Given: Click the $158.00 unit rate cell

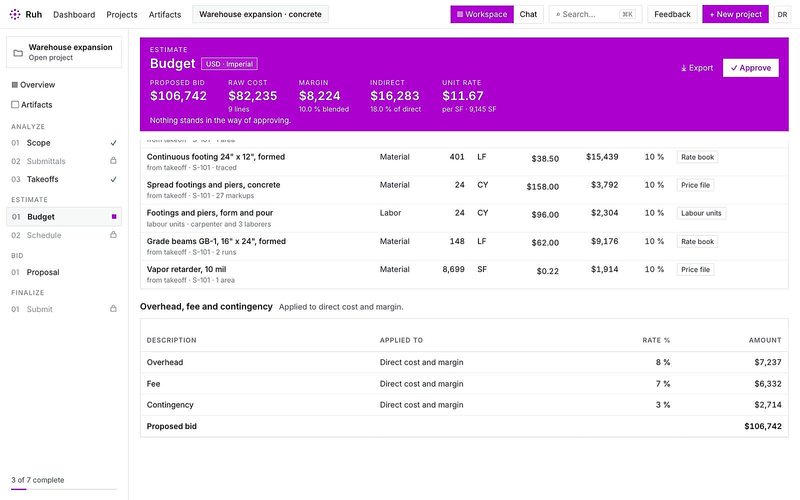Looking at the screenshot, I should (x=542, y=187).
